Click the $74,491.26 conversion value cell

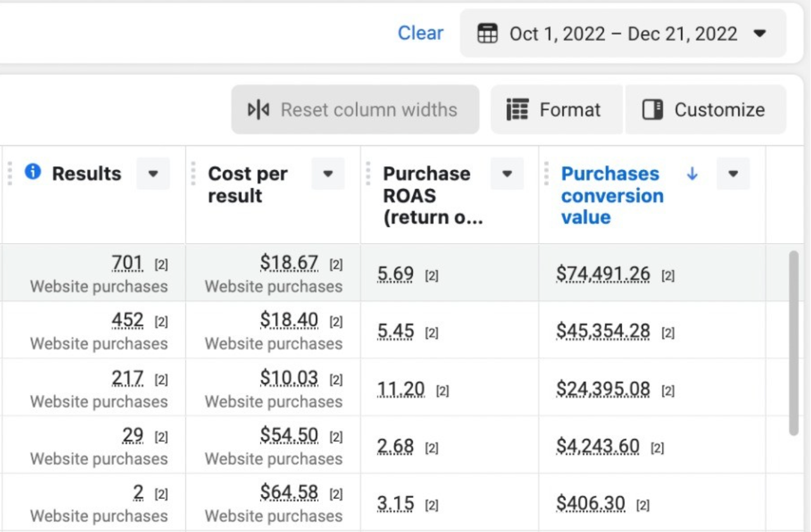[x=603, y=274]
